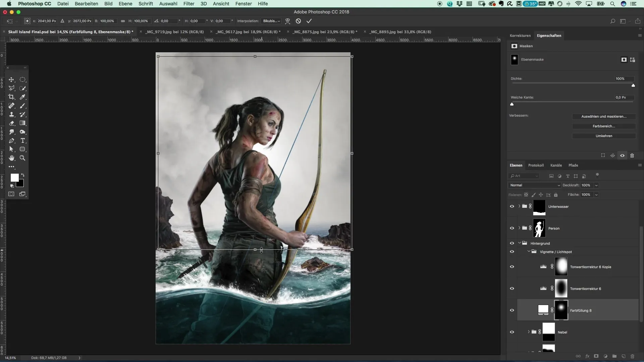This screenshot has width=644, height=362.
Task: Switch to the Protokoll tab
Action: pos(536,165)
